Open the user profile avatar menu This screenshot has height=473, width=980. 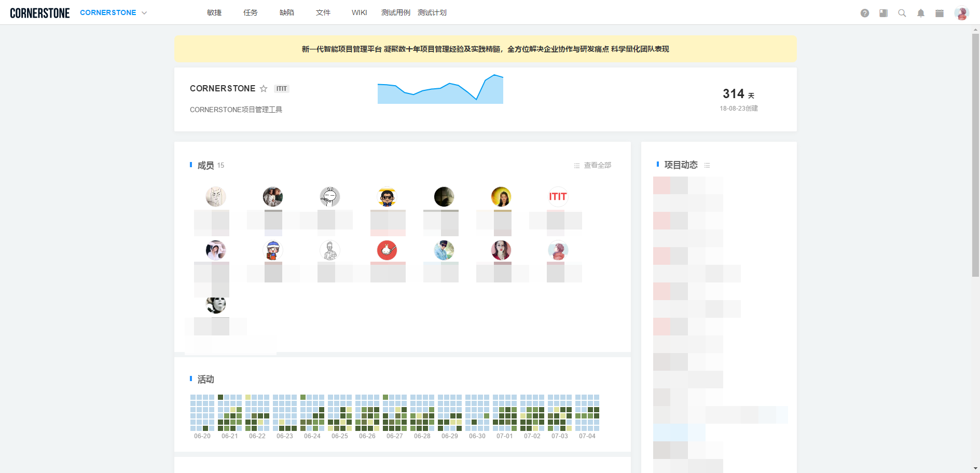point(961,13)
